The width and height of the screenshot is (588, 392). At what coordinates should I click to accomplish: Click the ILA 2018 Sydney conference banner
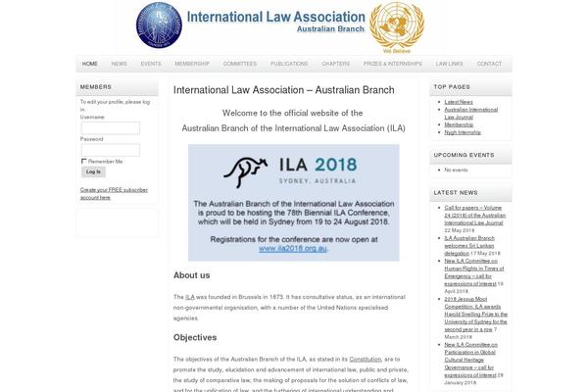point(294,203)
